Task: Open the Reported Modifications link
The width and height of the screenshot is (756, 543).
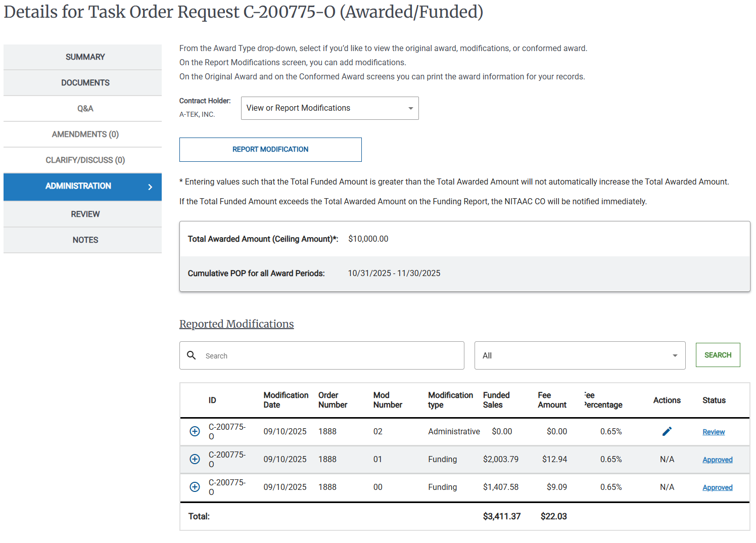Action: point(236,324)
